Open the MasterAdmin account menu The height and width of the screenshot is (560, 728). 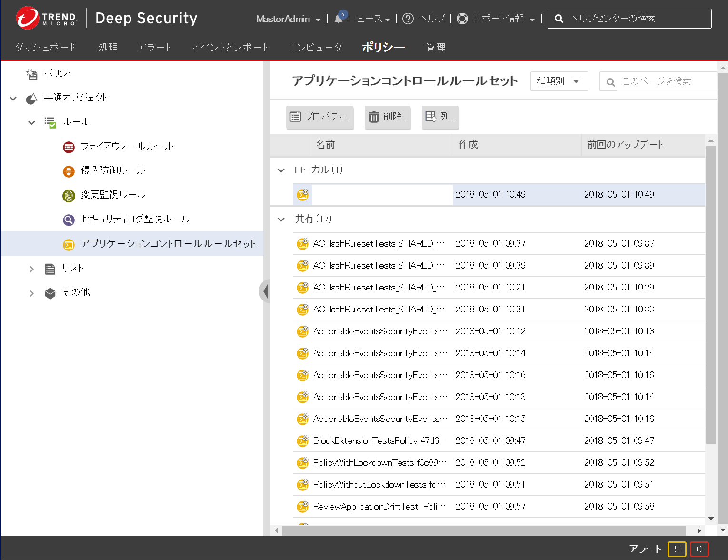[x=288, y=19]
